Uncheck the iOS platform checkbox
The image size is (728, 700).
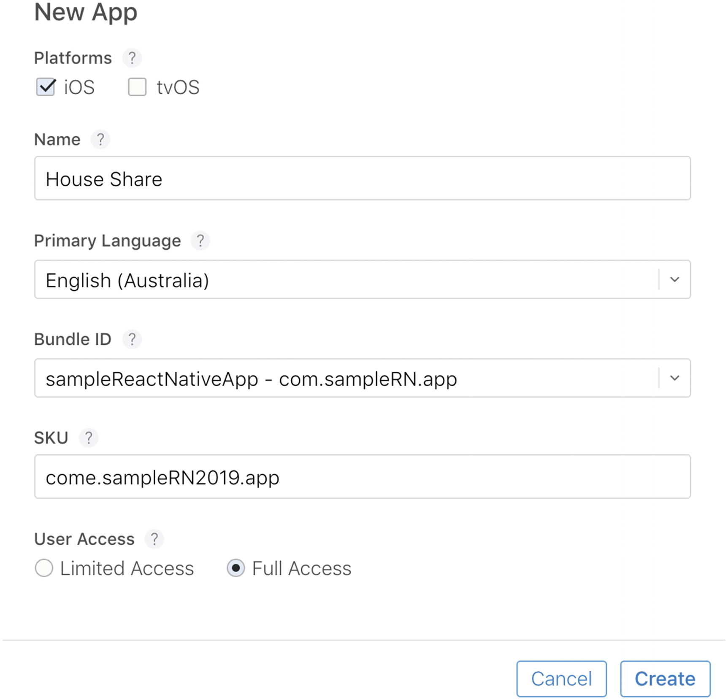[x=46, y=87]
